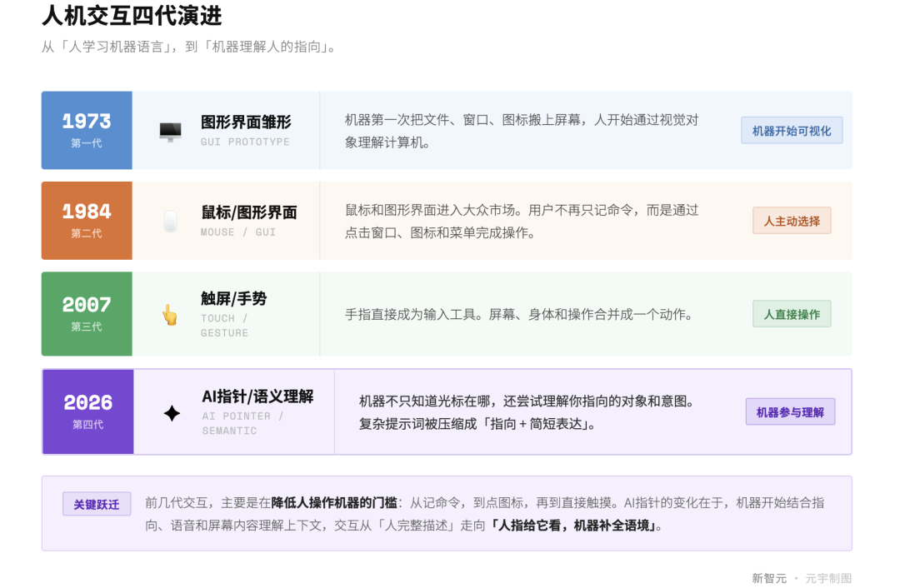
Task: Click the 人机交互四代演进 main title
Action: [x=132, y=16]
